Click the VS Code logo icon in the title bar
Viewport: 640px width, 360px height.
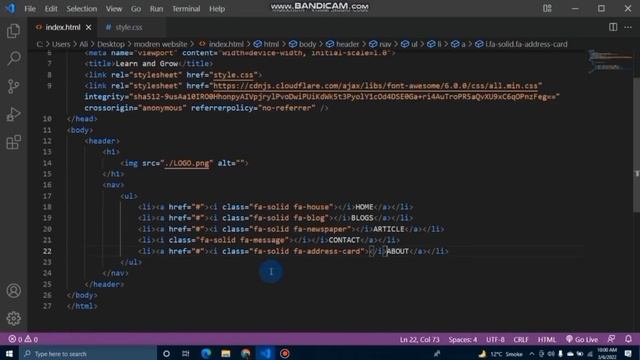10,8
